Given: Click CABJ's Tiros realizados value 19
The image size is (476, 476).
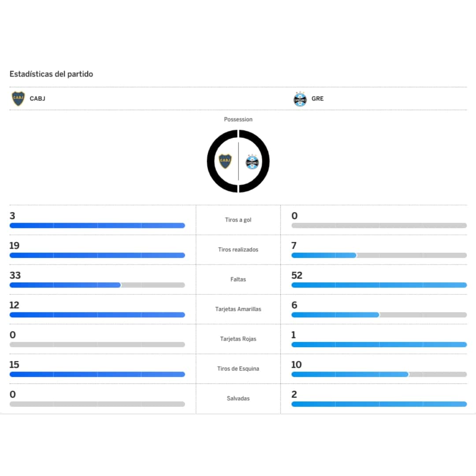Looking at the screenshot, I should (x=15, y=245).
